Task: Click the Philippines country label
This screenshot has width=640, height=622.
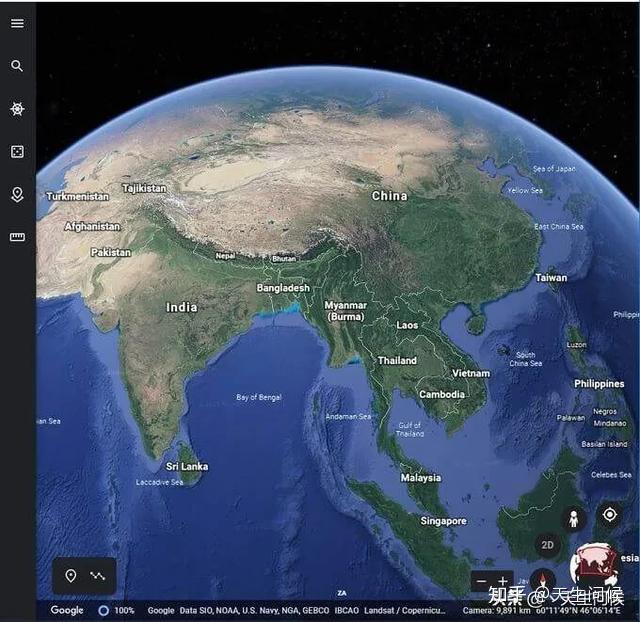Action: (599, 384)
